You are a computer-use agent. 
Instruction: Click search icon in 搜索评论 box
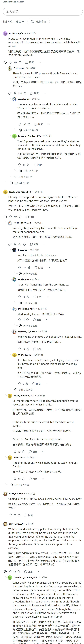32,22
